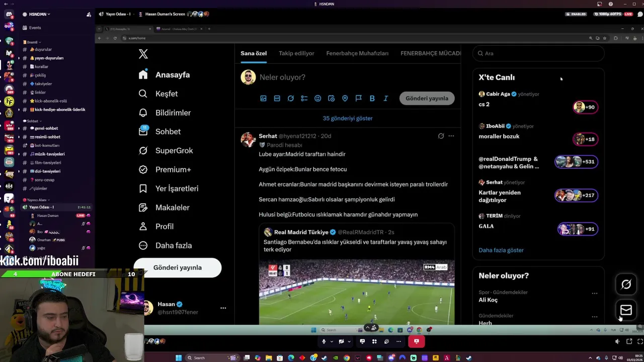The width and height of the screenshot is (644, 362).
Task: Open HSNDMN server dropdown
Action: click(40, 14)
